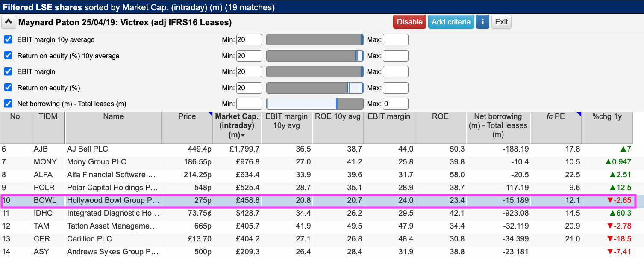Click the Net borrowing Min input field

pyautogui.click(x=249, y=104)
